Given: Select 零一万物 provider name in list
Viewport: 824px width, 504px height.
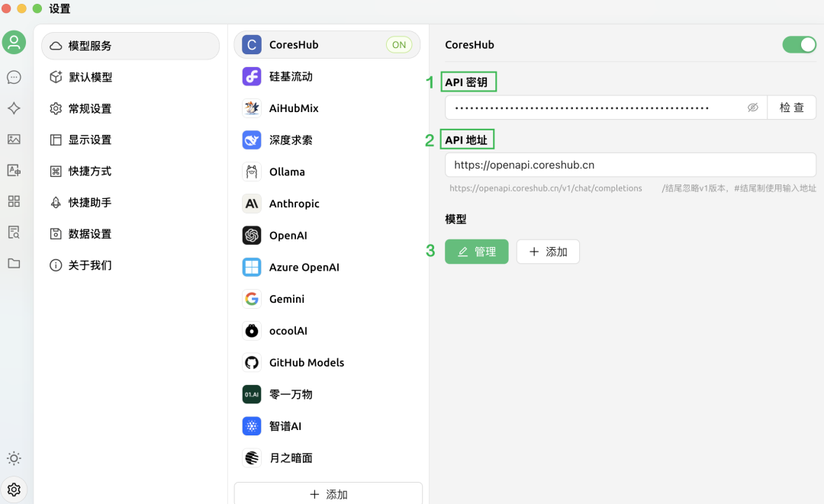Looking at the screenshot, I should tap(291, 394).
